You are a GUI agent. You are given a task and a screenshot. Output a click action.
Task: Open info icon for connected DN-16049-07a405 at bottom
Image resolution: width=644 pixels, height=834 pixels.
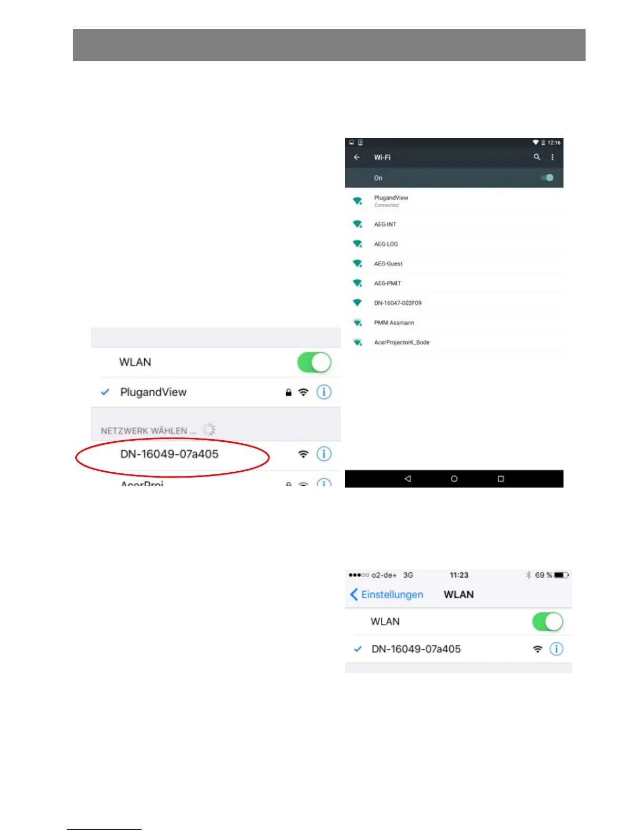click(556, 649)
